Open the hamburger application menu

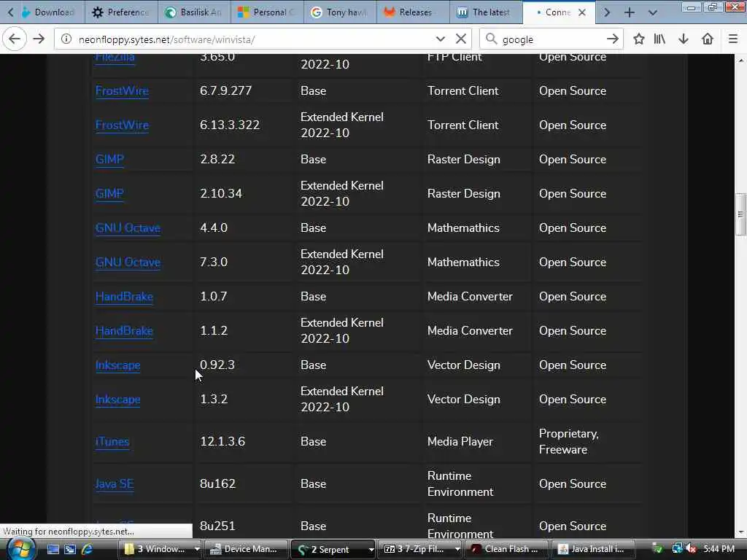coord(733,39)
